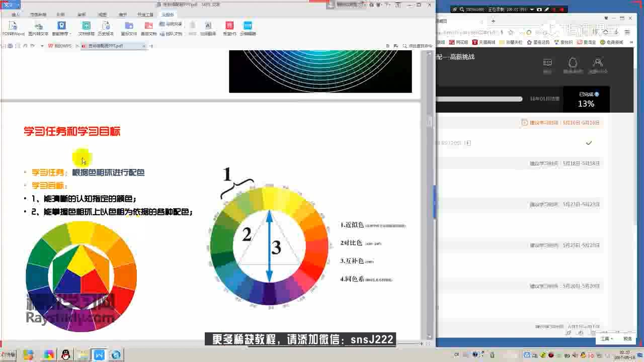Screen dimensions: 644x362
Task: Click the hexagon color wheel image
Action: (81, 276)
